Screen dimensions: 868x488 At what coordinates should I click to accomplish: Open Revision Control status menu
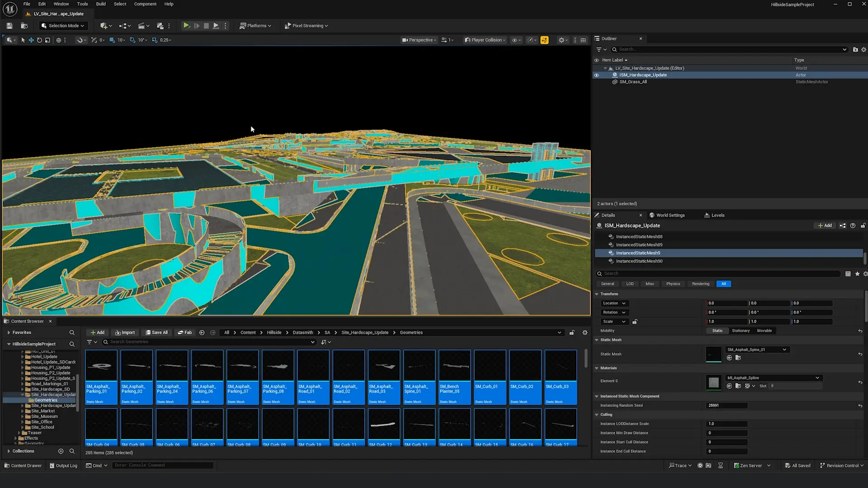(x=841, y=466)
